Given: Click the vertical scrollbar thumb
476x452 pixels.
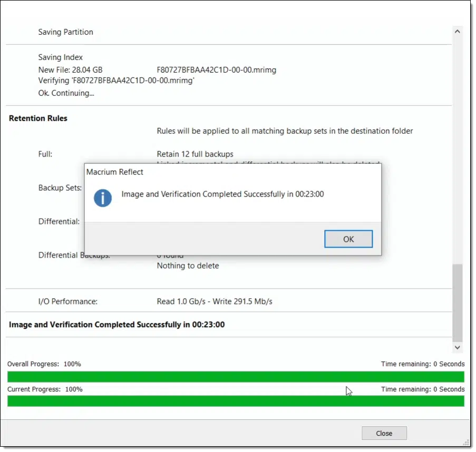Looking at the screenshot, I should pyautogui.click(x=458, y=303).
